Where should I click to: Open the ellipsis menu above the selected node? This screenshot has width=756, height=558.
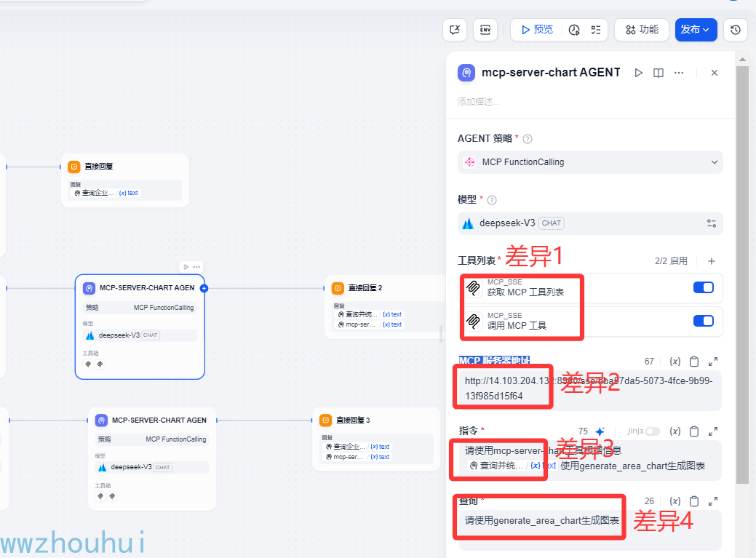pos(196,266)
